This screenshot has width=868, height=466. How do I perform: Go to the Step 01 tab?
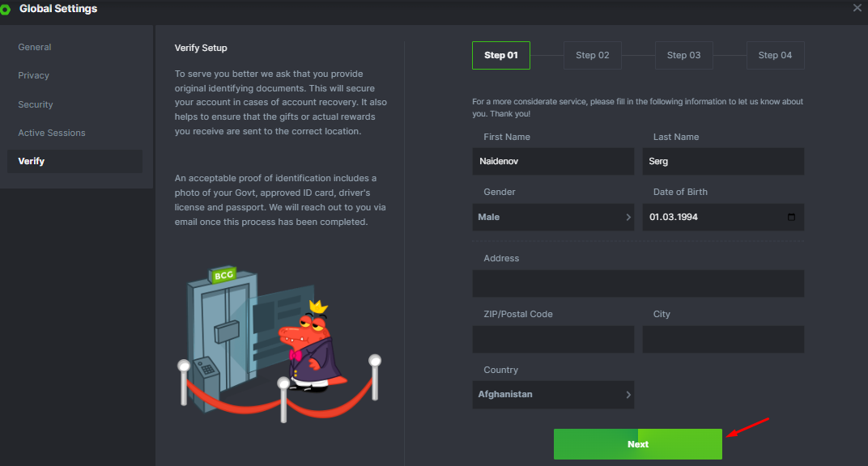point(501,55)
